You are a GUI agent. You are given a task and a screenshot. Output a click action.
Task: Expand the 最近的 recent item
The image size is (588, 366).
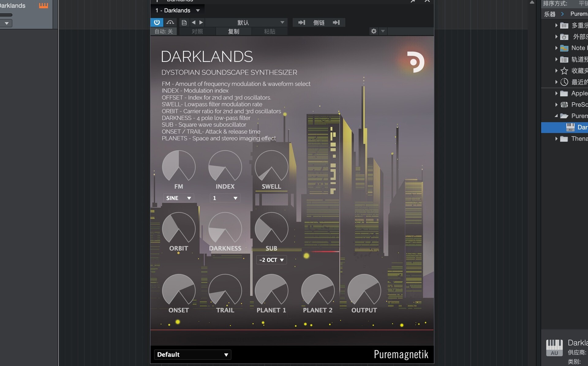556,82
